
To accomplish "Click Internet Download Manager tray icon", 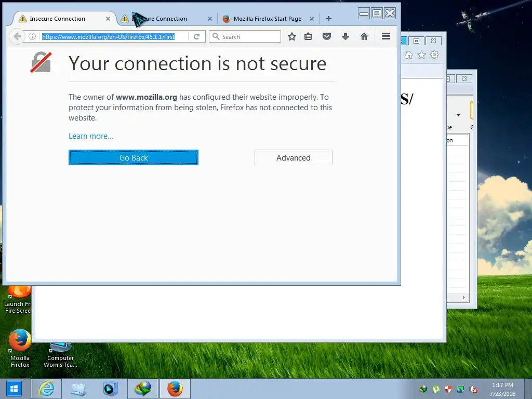I will [423, 389].
